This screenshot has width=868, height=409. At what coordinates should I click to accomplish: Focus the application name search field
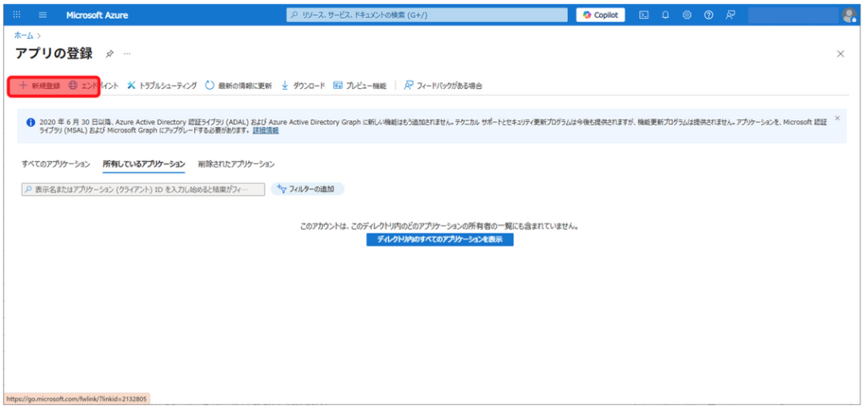tap(142, 190)
